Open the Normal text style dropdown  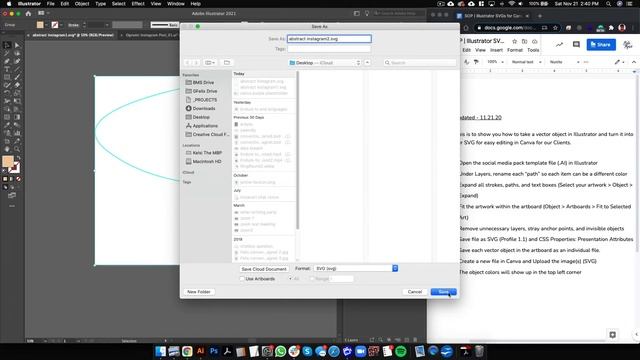(x=526, y=62)
